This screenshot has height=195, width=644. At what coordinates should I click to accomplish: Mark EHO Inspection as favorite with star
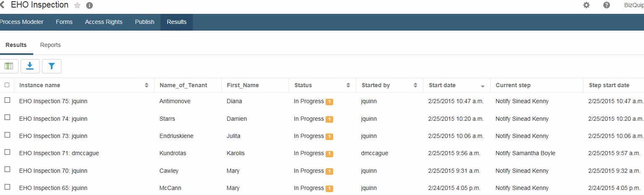[x=77, y=5]
